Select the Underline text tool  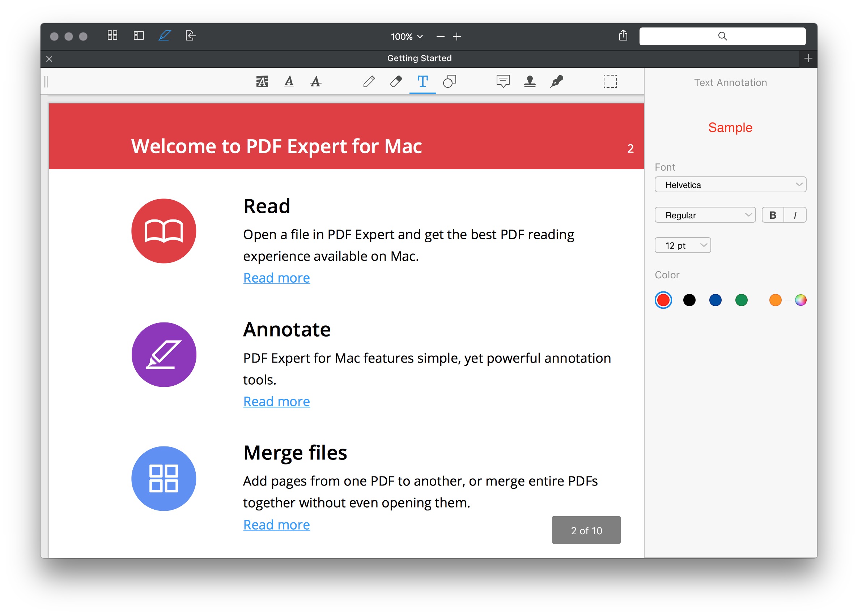289,81
